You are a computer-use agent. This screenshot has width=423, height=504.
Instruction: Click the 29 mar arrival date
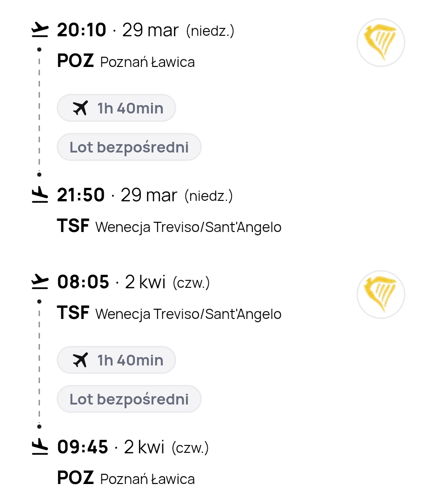point(149,196)
